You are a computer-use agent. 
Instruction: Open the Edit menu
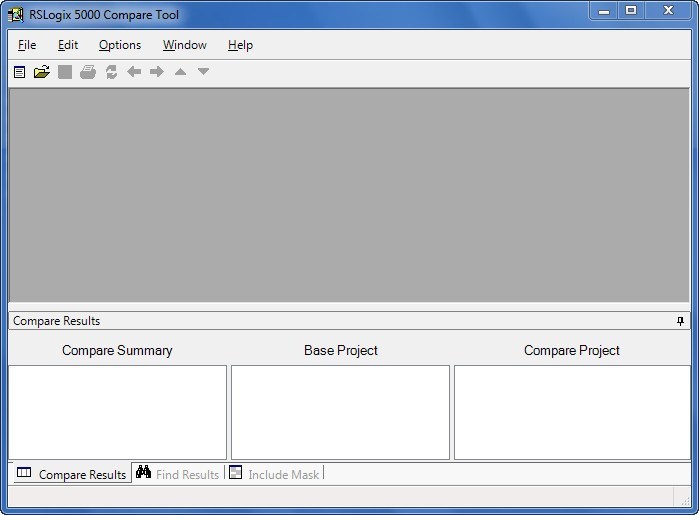pos(68,45)
